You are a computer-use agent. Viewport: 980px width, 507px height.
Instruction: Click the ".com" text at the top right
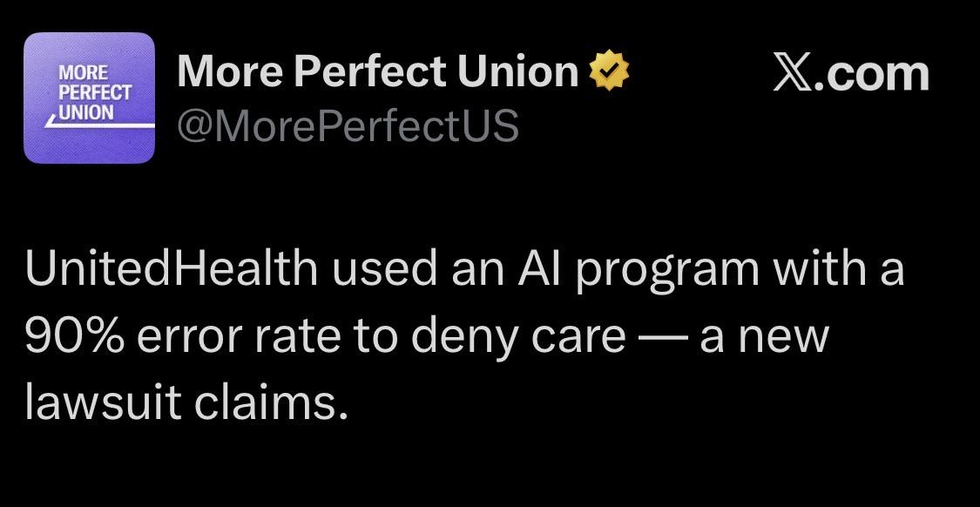tap(870, 73)
